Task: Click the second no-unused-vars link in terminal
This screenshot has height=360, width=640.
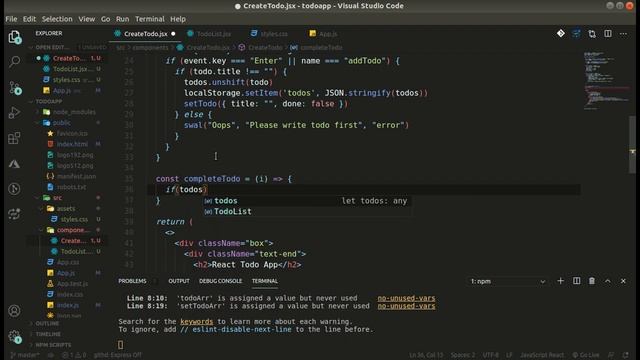Action: click(x=406, y=306)
